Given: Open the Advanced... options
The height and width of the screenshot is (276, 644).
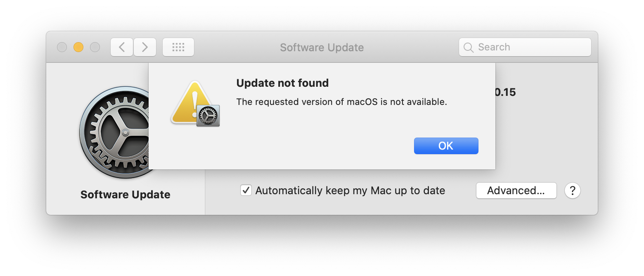Looking at the screenshot, I should pyautogui.click(x=516, y=190).
